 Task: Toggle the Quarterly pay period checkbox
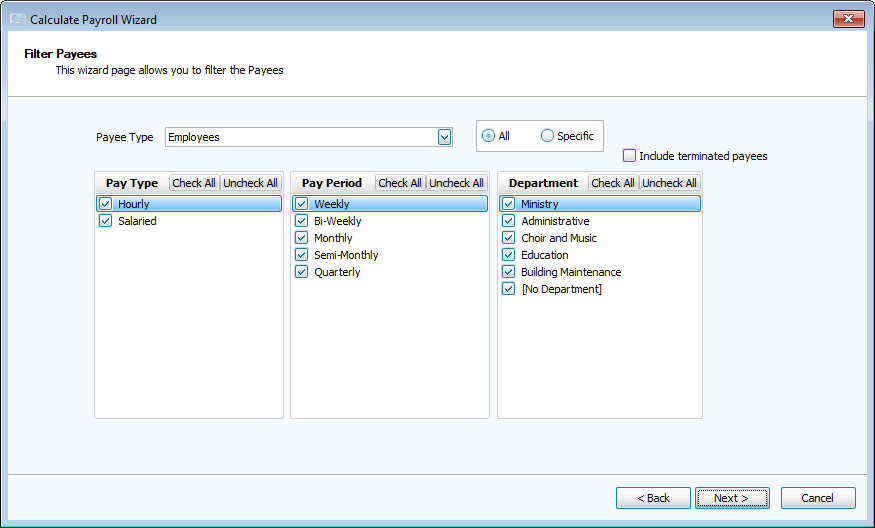[301, 272]
